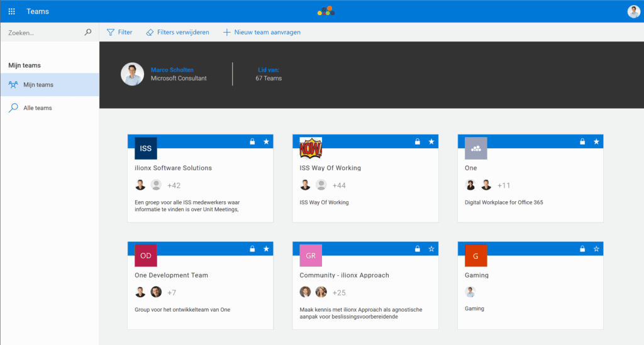
Task: Click the GR pink color tile
Action: (311, 256)
